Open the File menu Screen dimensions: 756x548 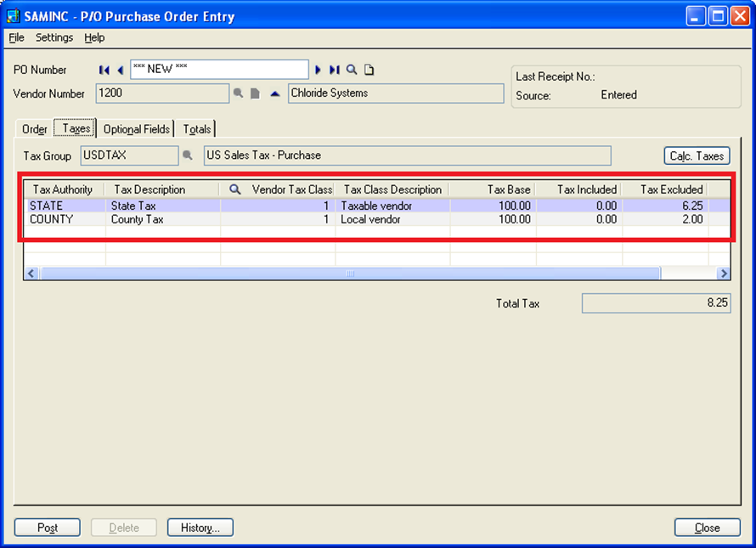(16, 37)
